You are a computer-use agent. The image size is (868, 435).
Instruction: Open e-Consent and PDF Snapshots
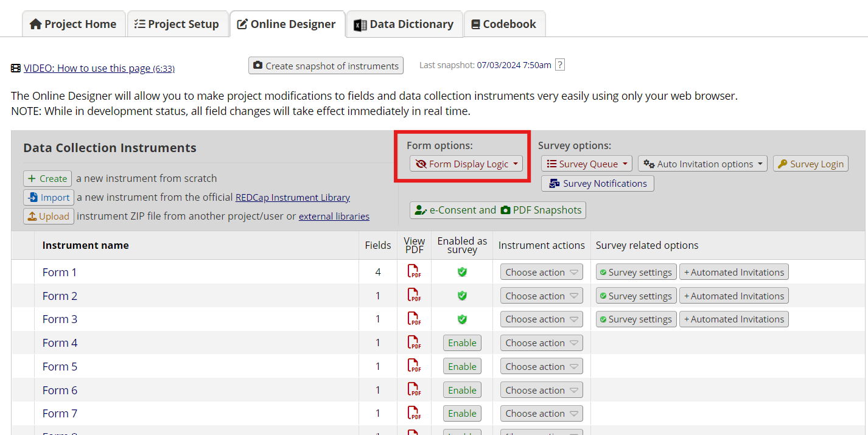click(x=497, y=210)
